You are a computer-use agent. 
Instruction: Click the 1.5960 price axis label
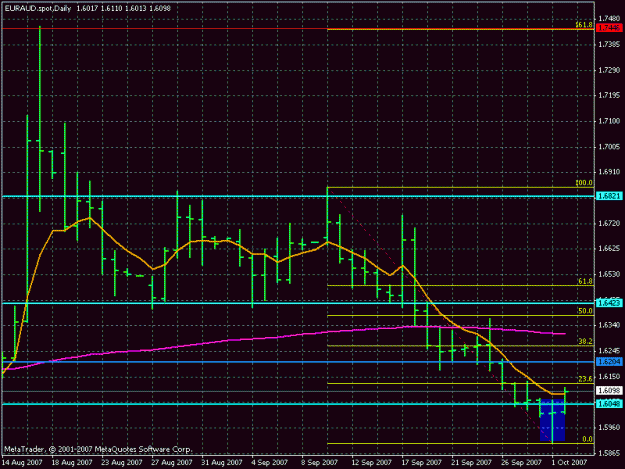tap(609, 428)
